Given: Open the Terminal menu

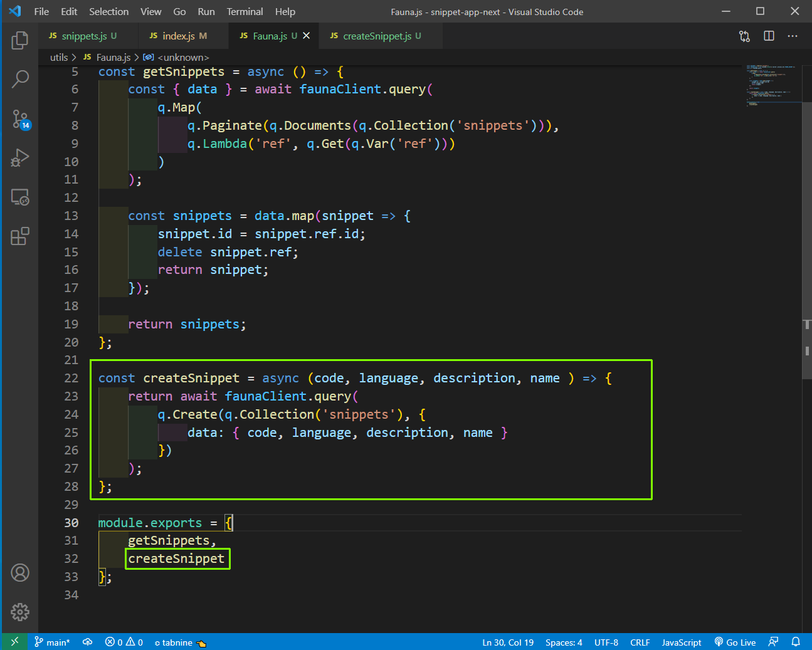Looking at the screenshot, I should pos(245,11).
